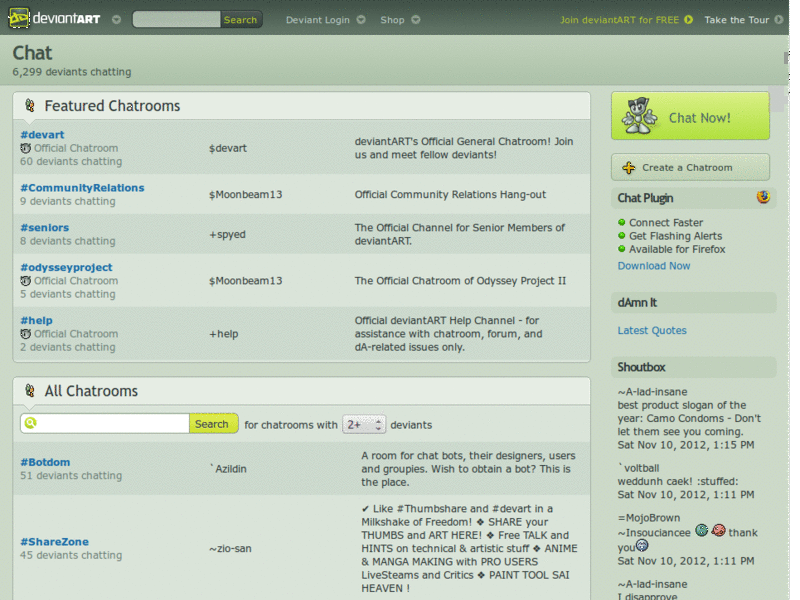Click the Take the Tour arrow icon
The width and height of the screenshot is (800, 600).
point(779,20)
